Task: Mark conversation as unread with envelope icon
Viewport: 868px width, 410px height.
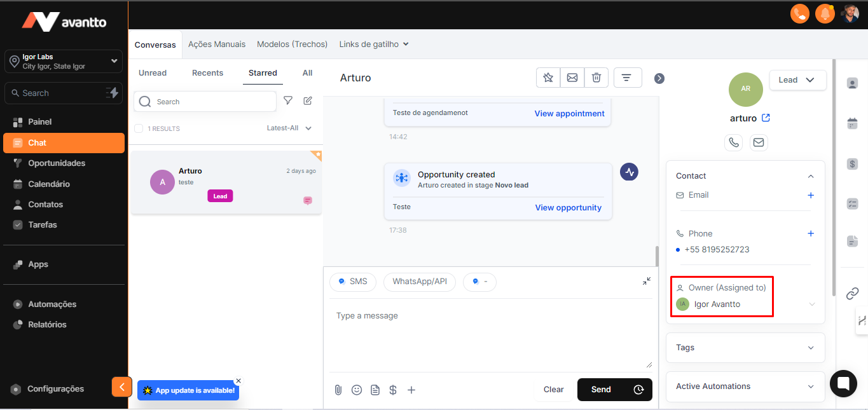Action: coord(572,78)
